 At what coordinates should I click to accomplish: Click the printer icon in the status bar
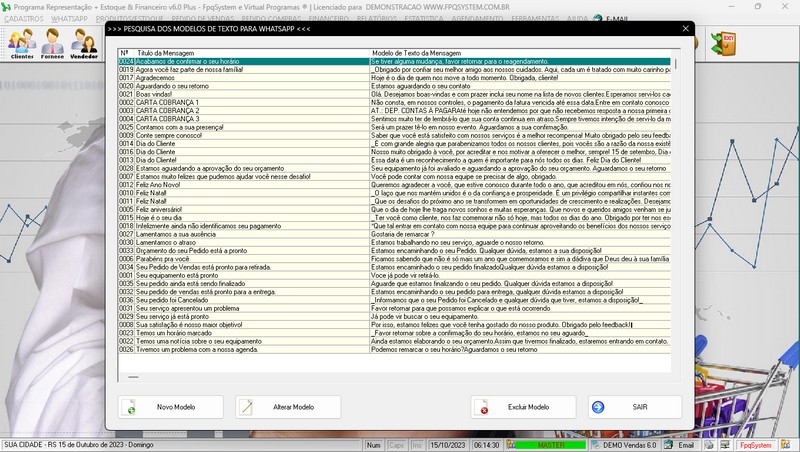[709, 445]
